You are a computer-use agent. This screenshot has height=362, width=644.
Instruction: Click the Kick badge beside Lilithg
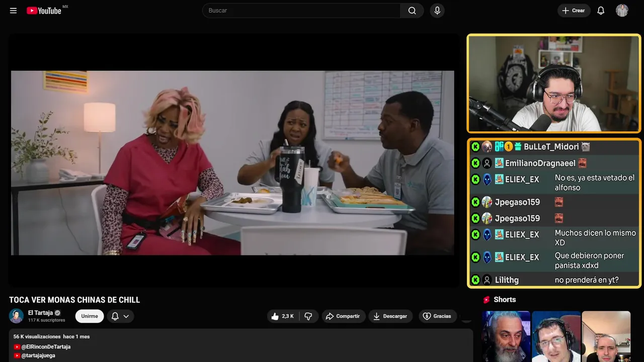coord(475,280)
